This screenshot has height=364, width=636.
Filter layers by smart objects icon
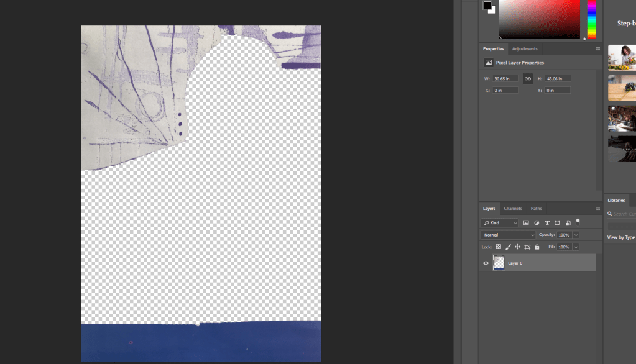click(568, 222)
